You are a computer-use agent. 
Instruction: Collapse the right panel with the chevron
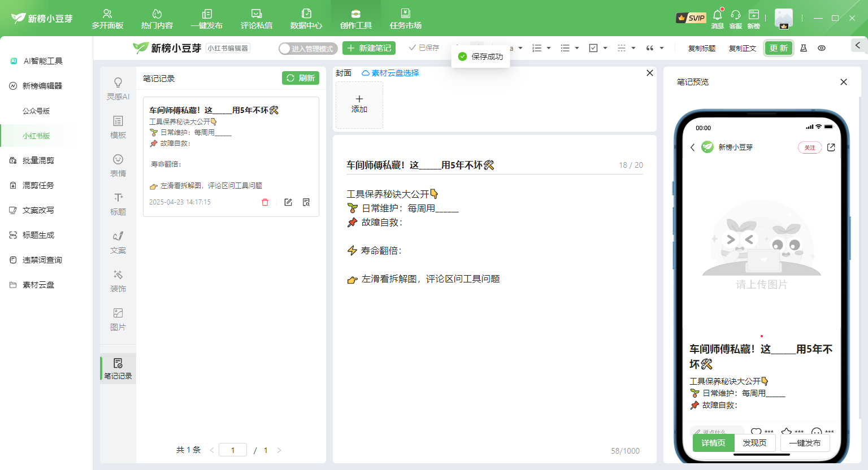click(858, 45)
